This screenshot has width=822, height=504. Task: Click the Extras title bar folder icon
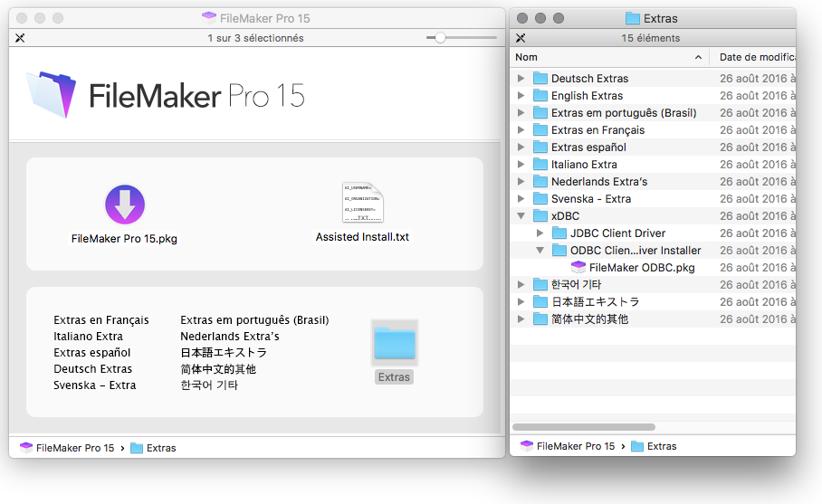click(633, 18)
